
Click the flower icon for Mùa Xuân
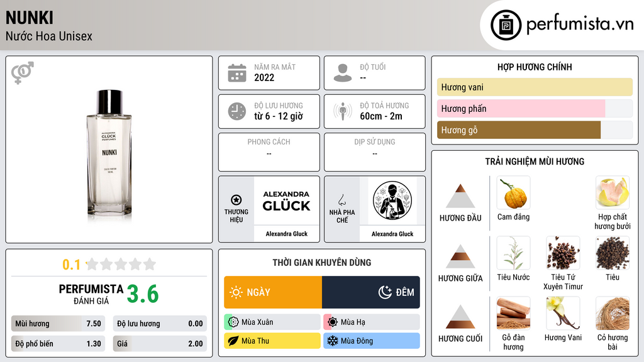tap(233, 322)
